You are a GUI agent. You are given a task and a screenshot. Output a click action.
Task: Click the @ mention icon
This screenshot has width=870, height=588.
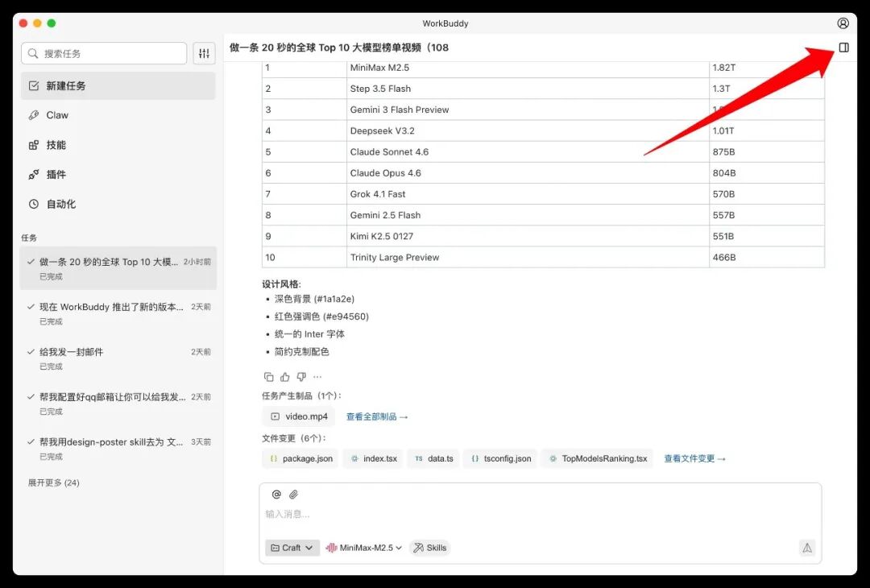click(x=276, y=494)
